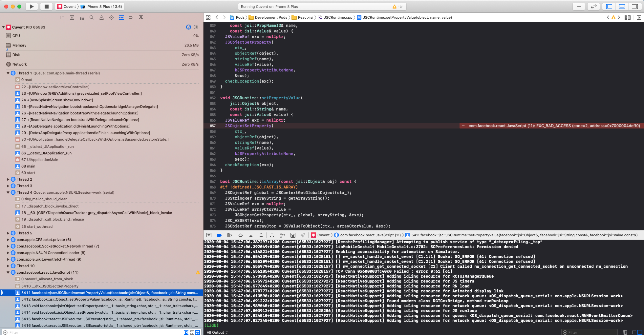This screenshot has width=644, height=335.
Task: Open the Find navigator magnifier icon
Action: coord(92,17)
